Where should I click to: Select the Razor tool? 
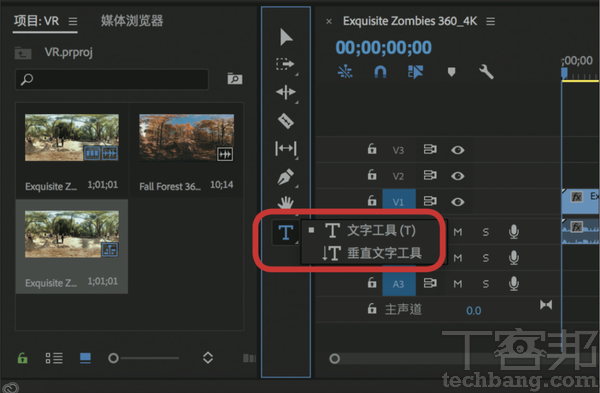click(285, 121)
